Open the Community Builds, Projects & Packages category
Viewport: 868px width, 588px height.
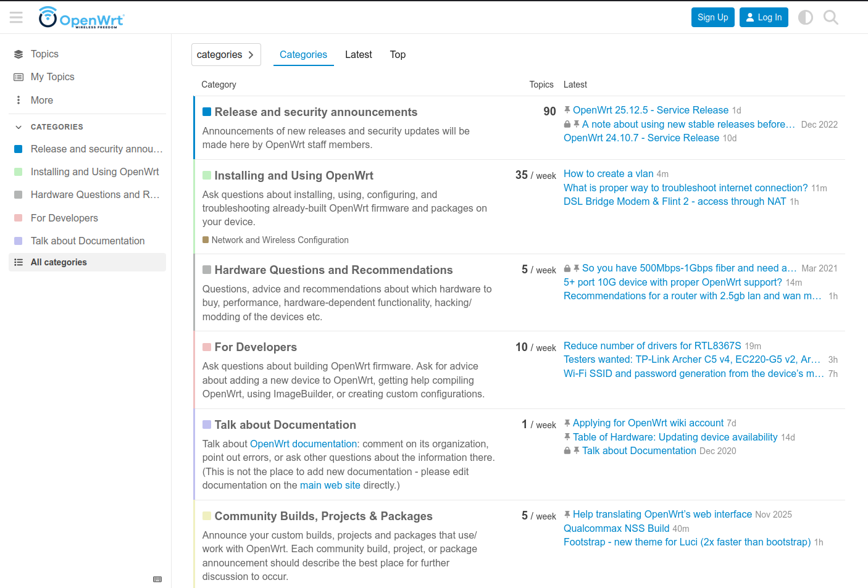(x=323, y=516)
